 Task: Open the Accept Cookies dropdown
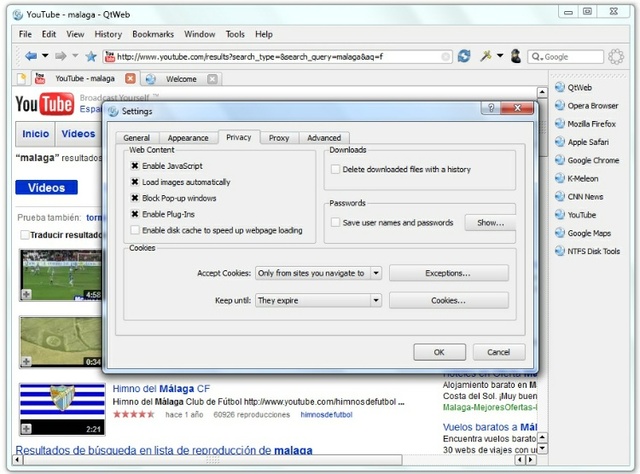(318, 273)
